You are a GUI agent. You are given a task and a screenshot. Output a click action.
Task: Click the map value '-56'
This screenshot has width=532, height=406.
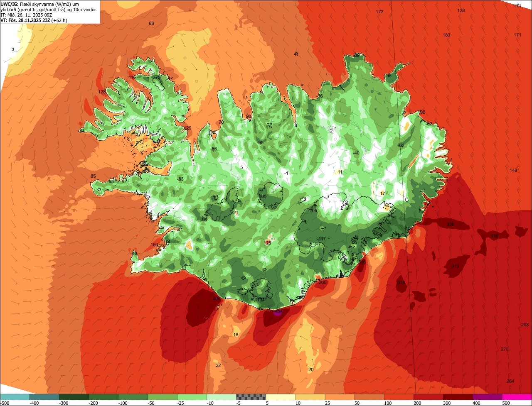214,149
